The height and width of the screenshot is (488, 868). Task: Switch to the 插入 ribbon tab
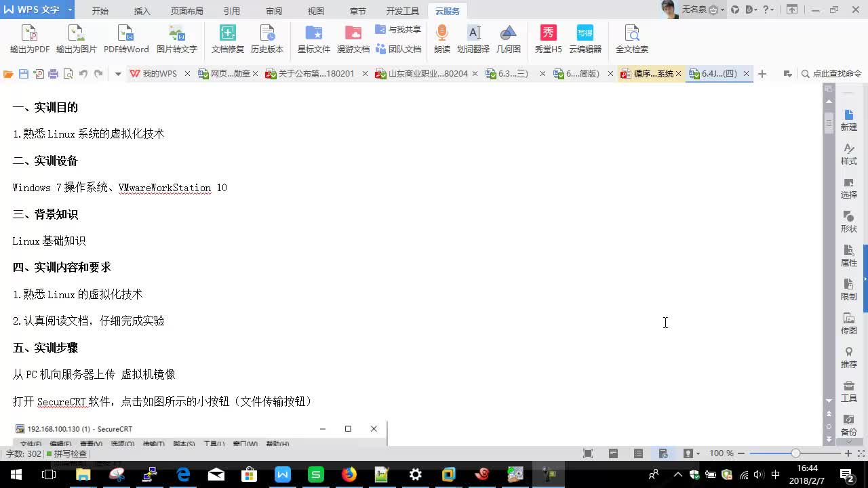click(142, 12)
